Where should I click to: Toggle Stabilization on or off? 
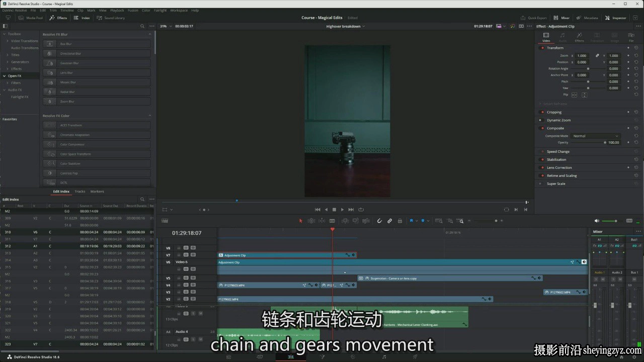pos(542,159)
